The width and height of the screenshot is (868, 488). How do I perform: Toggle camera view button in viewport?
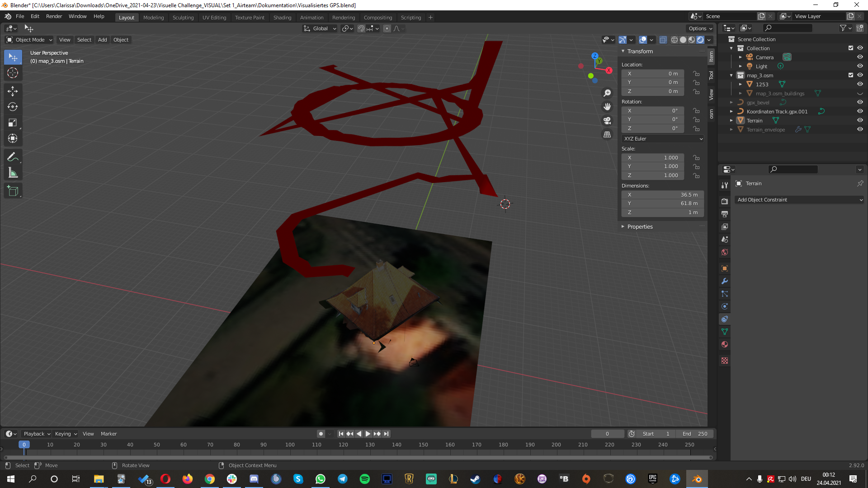coord(607,121)
